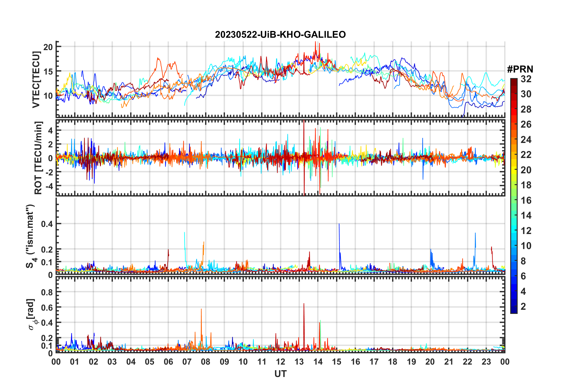Click the ROT [TECU/min] axis label
The image size is (561, 392).
coord(38,158)
